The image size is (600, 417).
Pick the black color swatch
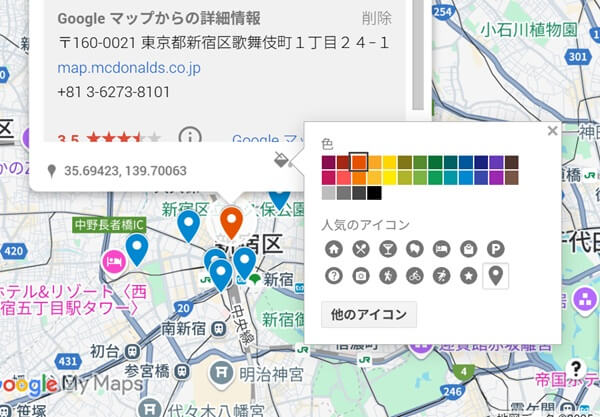point(374,193)
